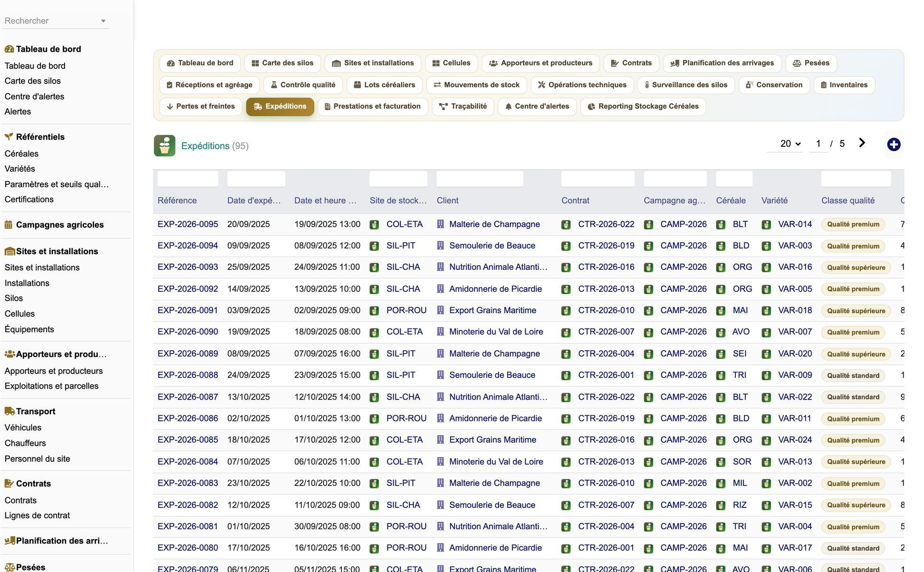Click building icon beside Minoterie du Val de Loire in EXP-2026-0090 row
The height and width of the screenshot is (572, 924).
click(x=441, y=332)
